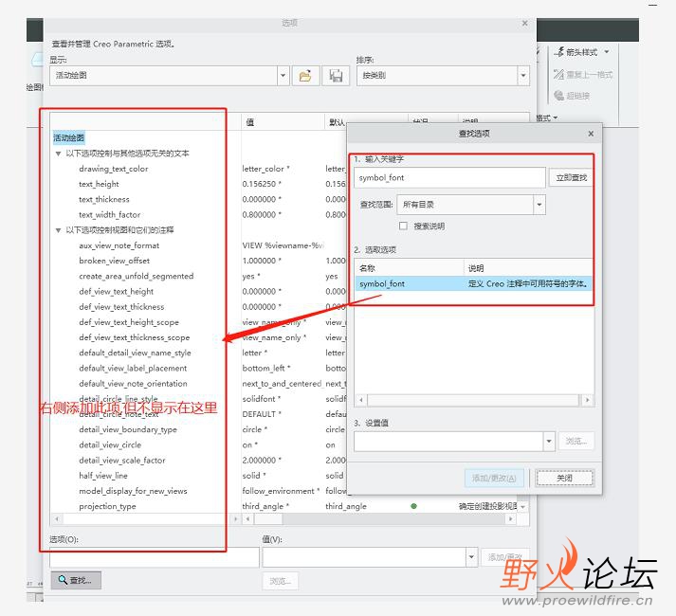Select broken_view_offset option
Image resolution: width=676 pixels, height=616 pixels.
click(x=115, y=261)
